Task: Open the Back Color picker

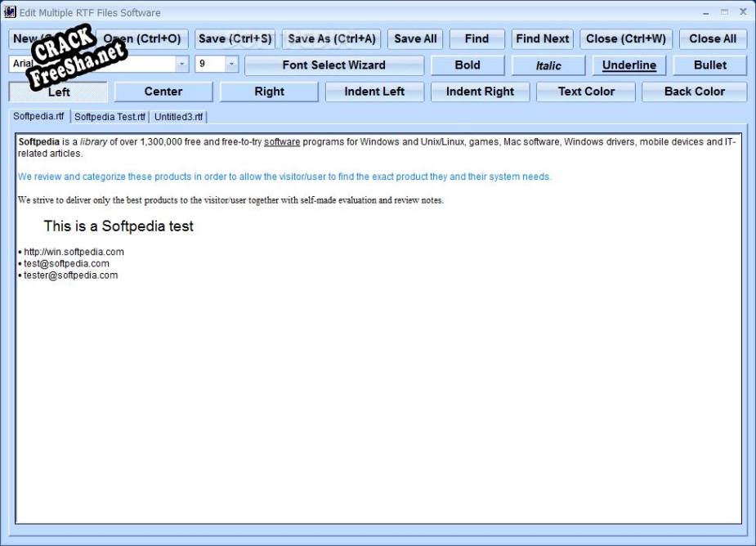Action: tap(694, 92)
